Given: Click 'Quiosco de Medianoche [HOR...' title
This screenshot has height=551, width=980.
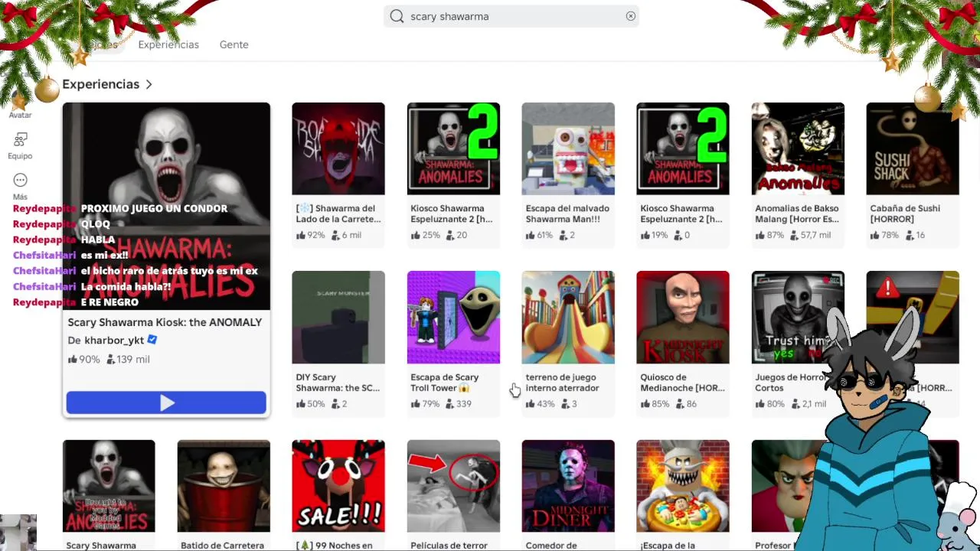Looking at the screenshot, I should coord(682,383).
